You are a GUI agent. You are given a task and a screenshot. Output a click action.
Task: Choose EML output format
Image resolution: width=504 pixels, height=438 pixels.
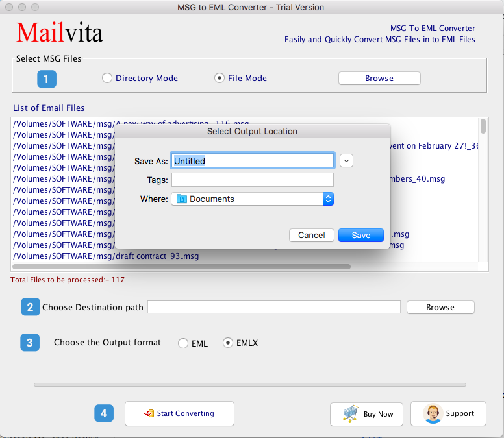click(x=183, y=343)
